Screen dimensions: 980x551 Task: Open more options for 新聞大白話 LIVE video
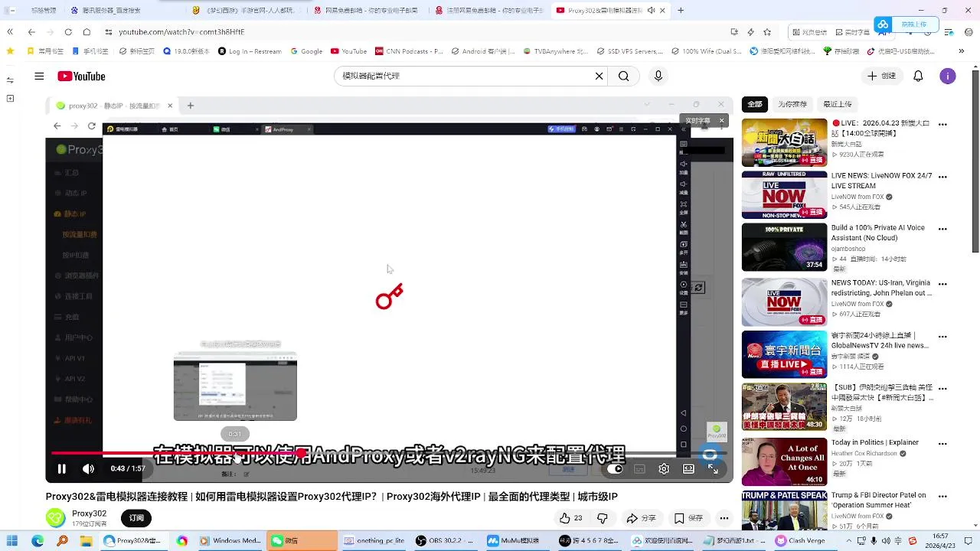coord(942,123)
